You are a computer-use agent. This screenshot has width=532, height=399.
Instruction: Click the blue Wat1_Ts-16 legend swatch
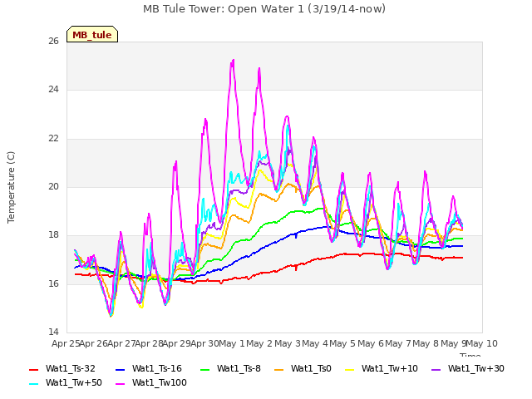(121, 369)
